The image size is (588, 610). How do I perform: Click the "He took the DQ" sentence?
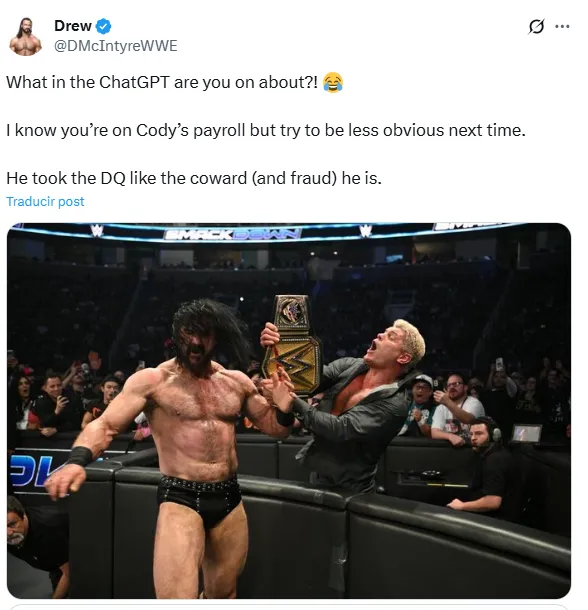click(x=194, y=178)
